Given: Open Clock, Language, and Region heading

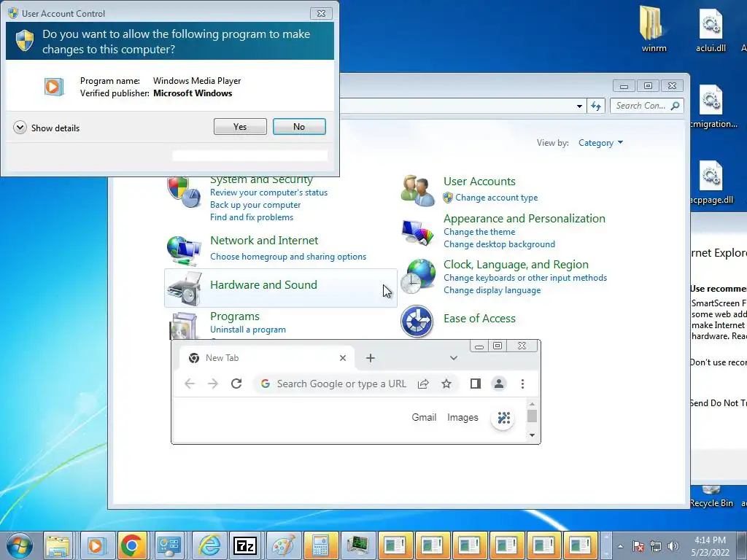Looking at the screenshot, I should pos(516,265).
